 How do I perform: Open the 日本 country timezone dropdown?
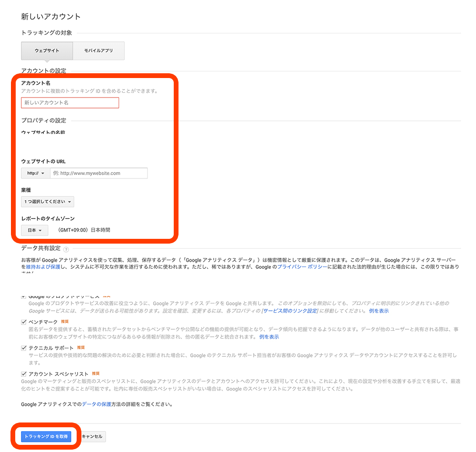35,230
